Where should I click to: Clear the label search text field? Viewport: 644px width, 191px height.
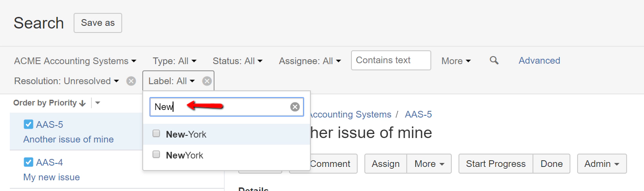coord(294,107)
